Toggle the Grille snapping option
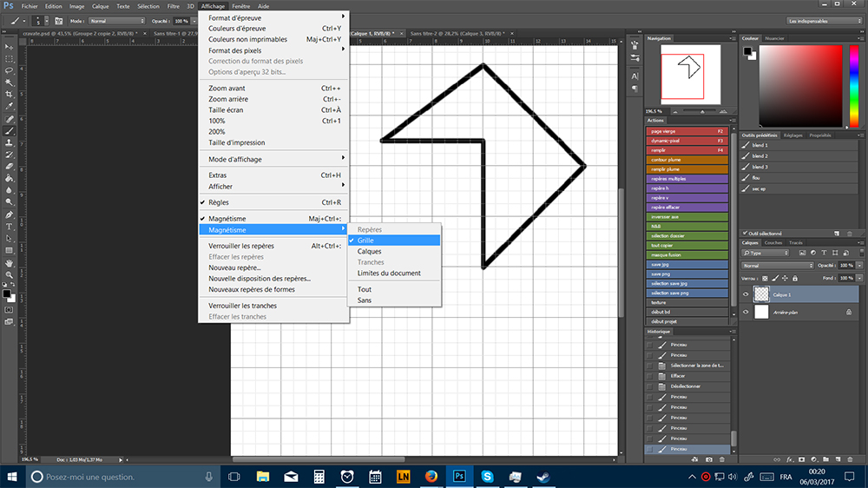 coord(365,241)
